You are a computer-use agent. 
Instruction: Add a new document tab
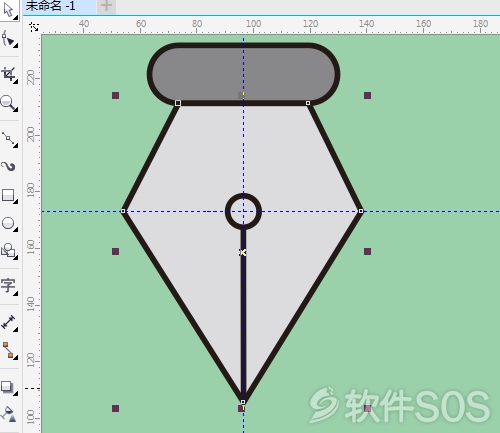click(106, 6)
